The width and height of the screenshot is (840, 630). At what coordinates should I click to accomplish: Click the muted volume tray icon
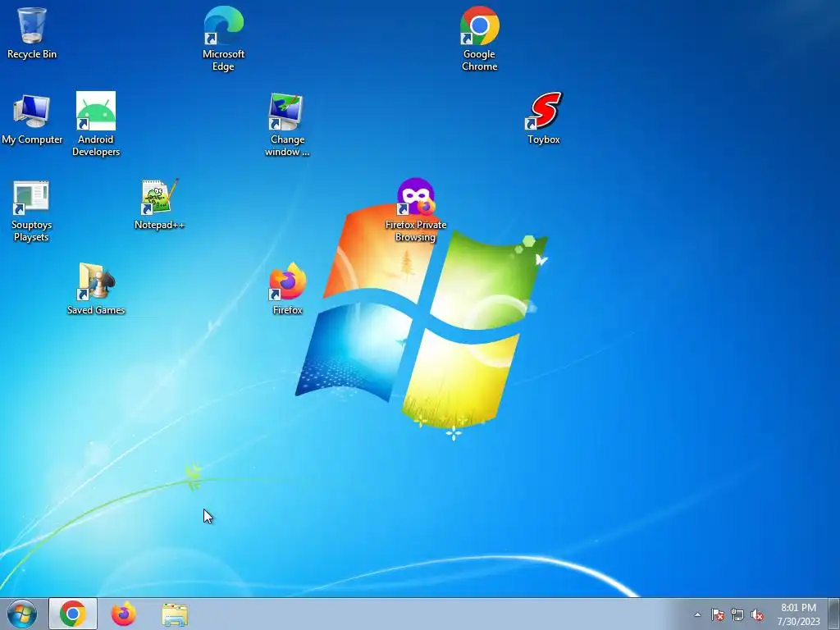757,614
